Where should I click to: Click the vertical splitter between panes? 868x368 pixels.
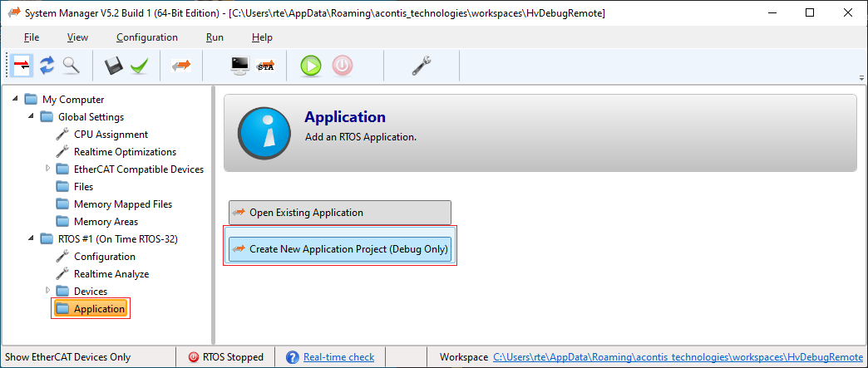(x=213, y=214)
